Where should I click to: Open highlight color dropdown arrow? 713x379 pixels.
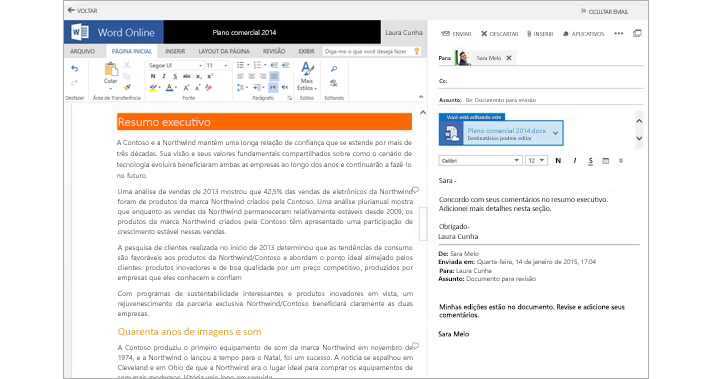(160, 88)
